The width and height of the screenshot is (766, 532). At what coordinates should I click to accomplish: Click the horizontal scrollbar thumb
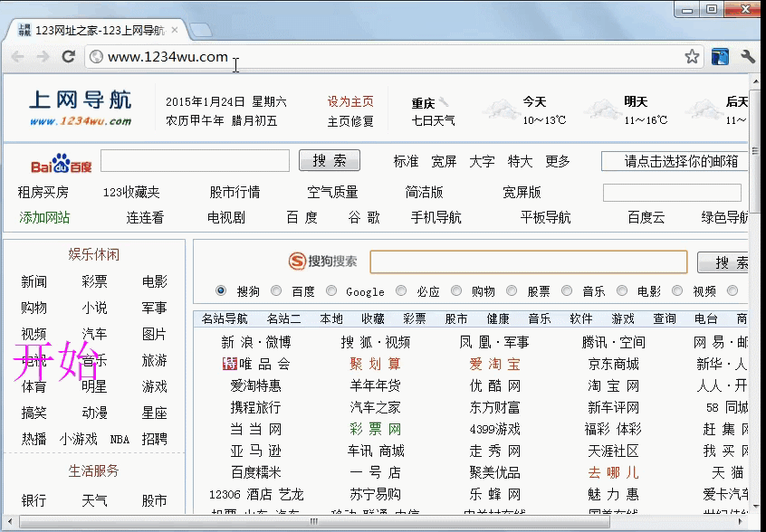click(314, 521)
